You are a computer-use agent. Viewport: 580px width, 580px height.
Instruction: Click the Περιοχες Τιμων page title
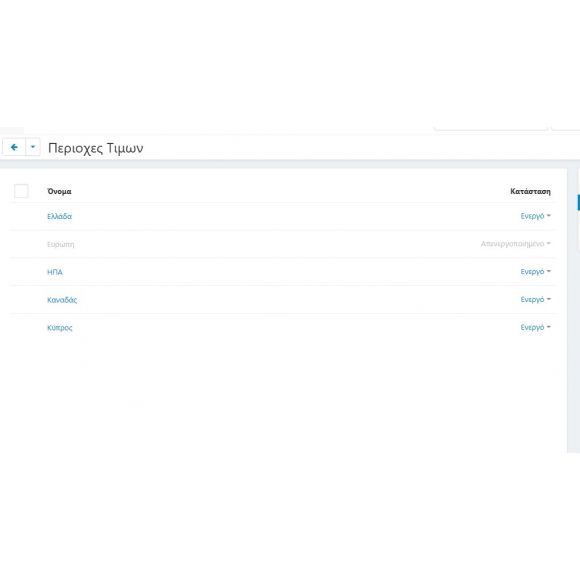(x=95, y=148)
